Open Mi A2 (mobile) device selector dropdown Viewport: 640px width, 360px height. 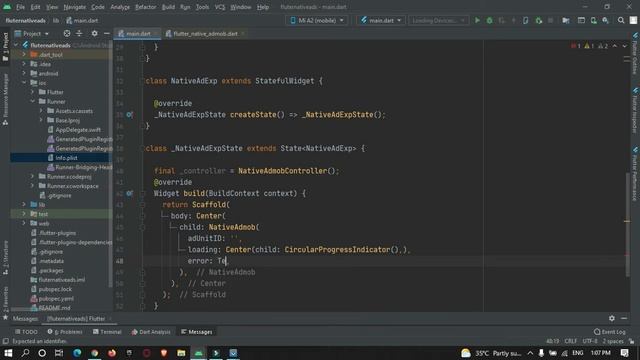[317, 20]
